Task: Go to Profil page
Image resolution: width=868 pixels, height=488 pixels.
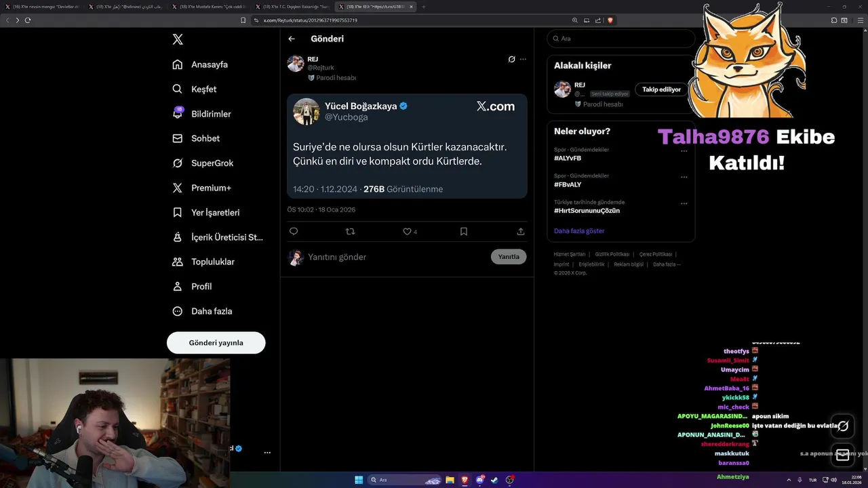Action: pyautogui.click(x=192, y=286)
